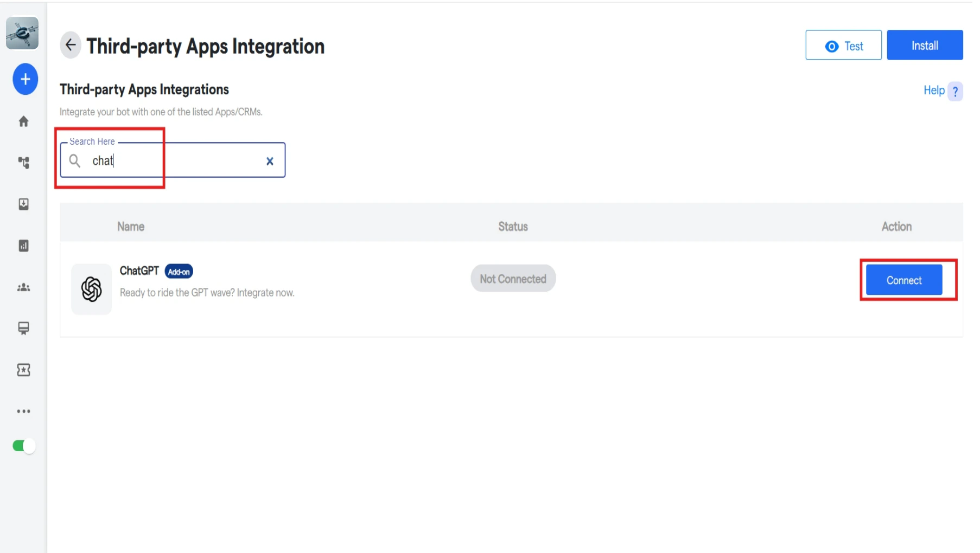
Task: Open the Home icon in sidebar
Action: click(23, 121)
